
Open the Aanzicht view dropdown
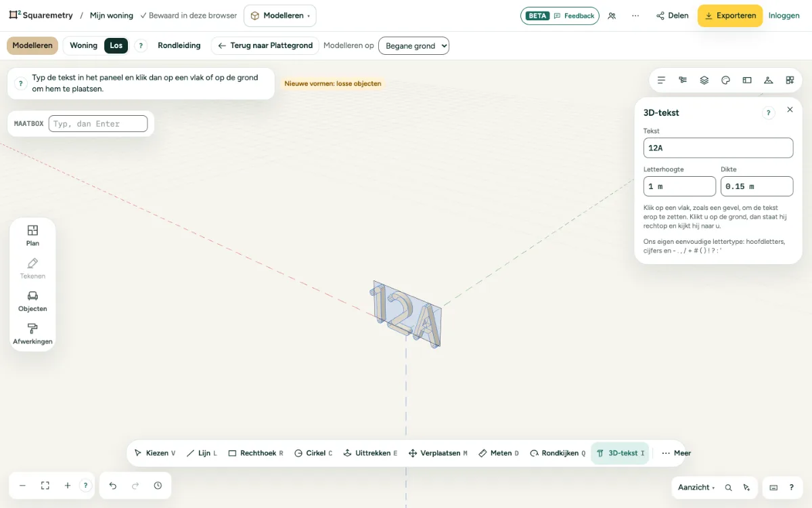(696, 488)
